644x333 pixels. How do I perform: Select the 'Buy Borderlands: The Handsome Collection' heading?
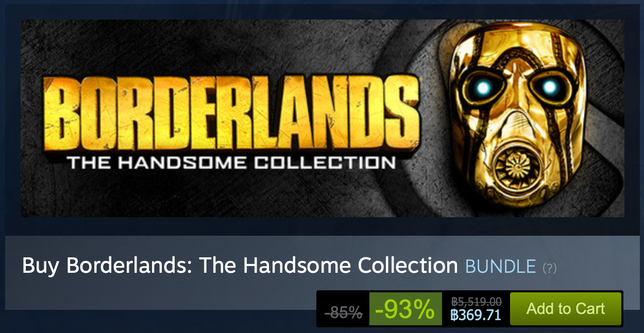(x=240, y=266)
